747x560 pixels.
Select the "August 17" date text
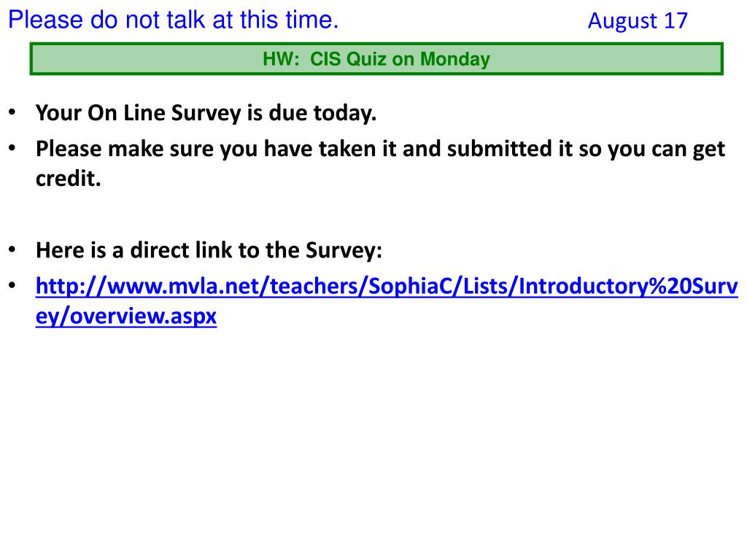tap(638, 21)
